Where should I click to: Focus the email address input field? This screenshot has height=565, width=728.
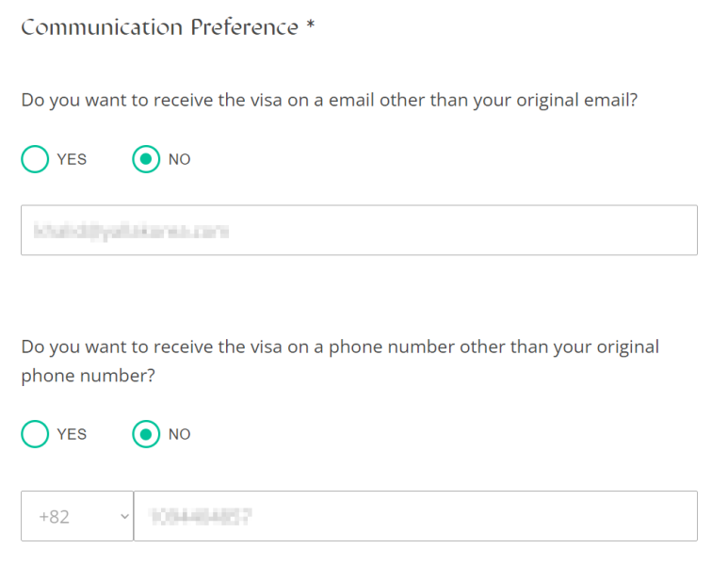[359, 230]
